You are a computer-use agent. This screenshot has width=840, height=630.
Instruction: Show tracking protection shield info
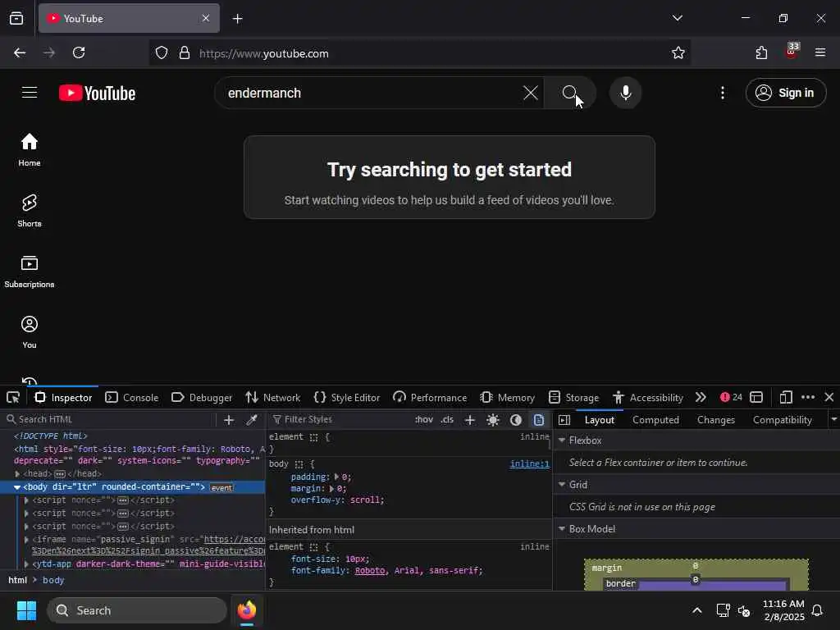(x=162, y=52)
